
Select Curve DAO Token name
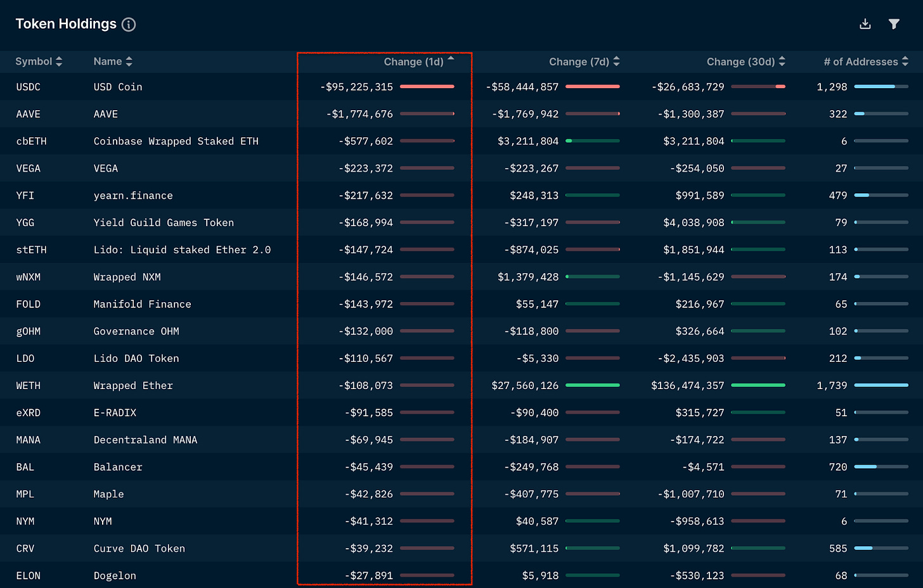[x=139, y=549]
